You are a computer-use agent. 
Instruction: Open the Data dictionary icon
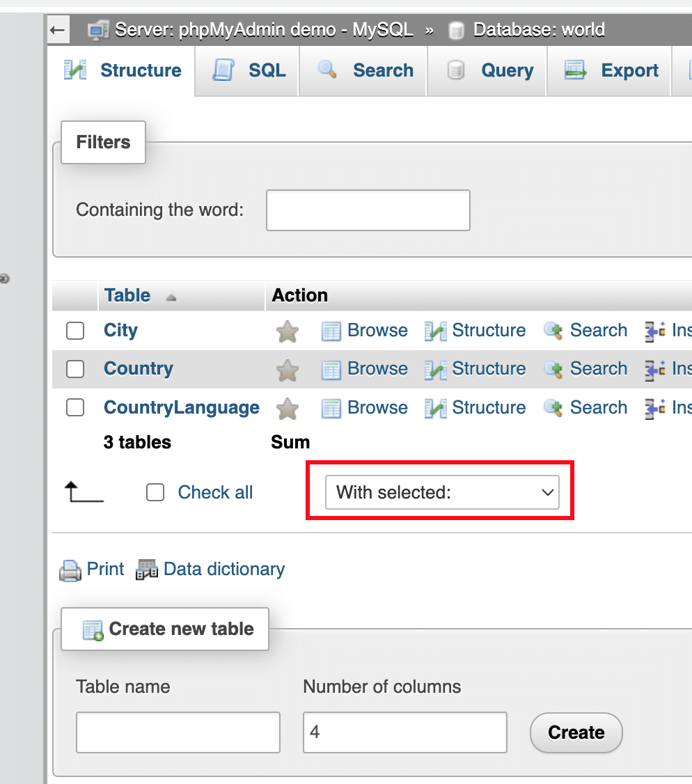(x=147, y=570)
